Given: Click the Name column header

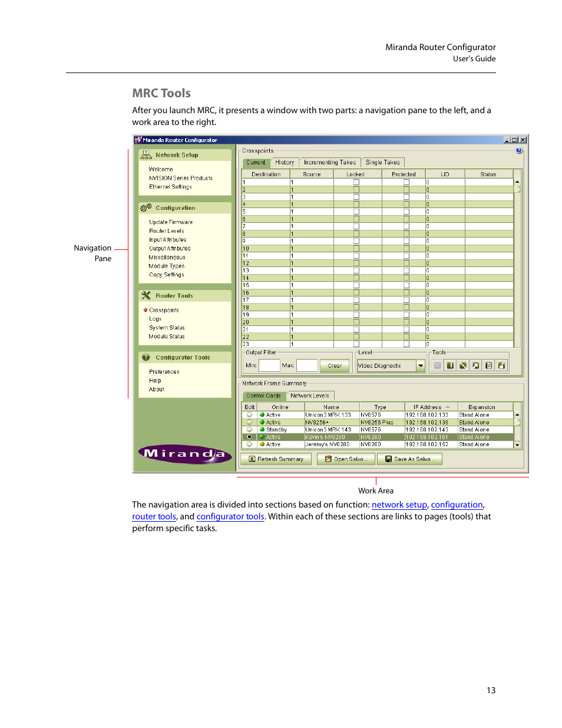Looking at the screenshot, I should (x=331, y=407).
